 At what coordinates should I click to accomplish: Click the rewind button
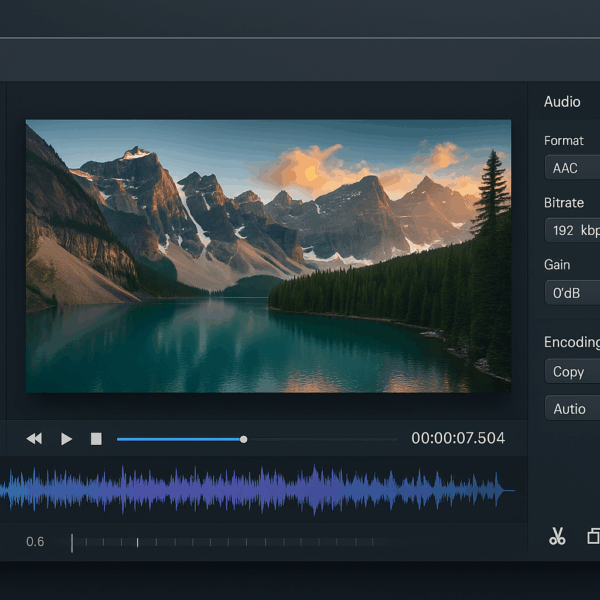pyautogui.click(x=34, y=439)
